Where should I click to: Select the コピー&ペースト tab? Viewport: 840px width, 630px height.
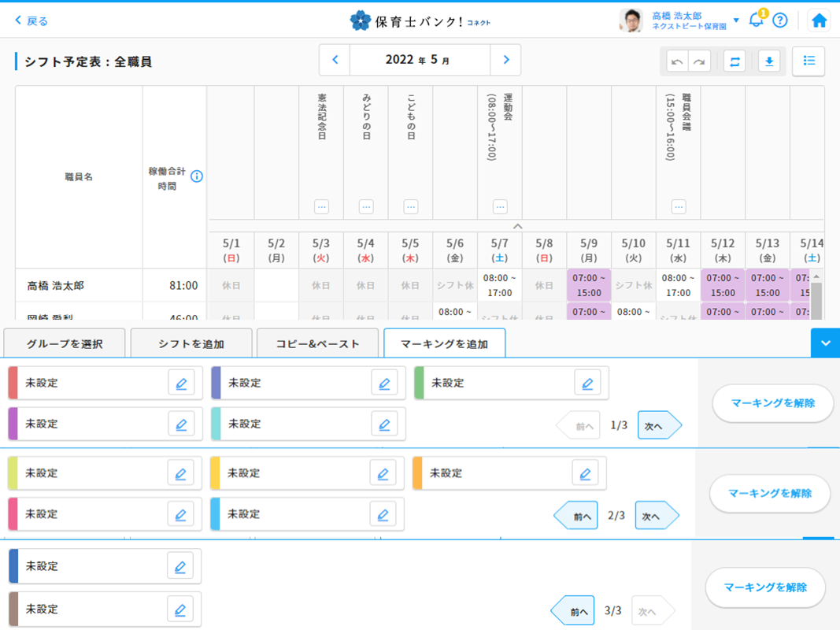point(317,344)
